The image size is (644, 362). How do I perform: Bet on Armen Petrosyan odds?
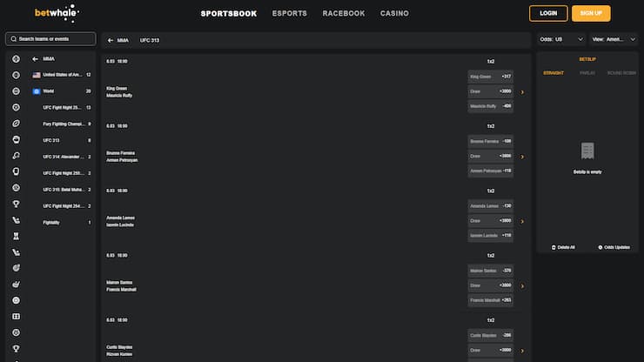pyautogui.click(x=490, y=171)
